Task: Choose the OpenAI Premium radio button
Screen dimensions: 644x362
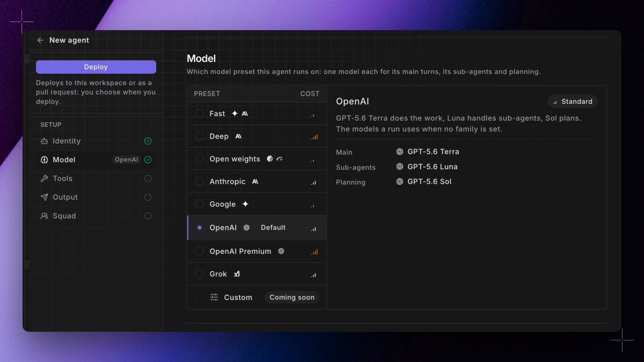Action: click(199, 251)
